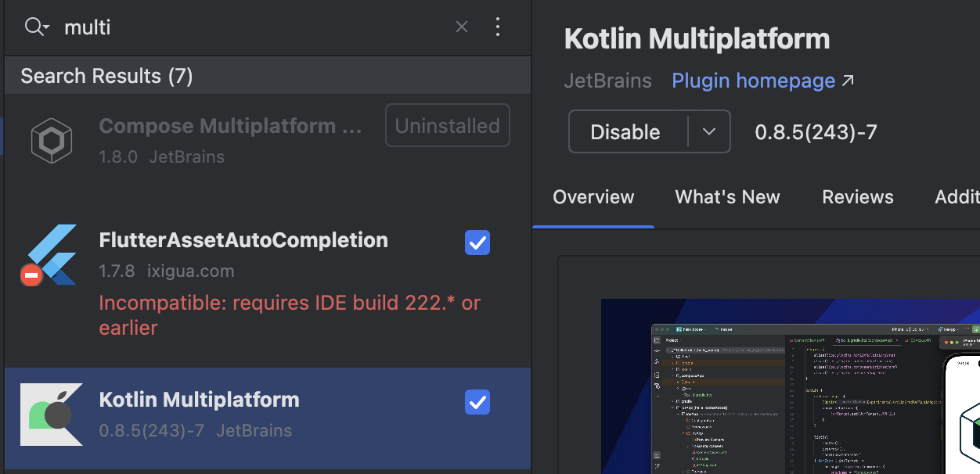Image resolution: width=980 pixels, height=474 pixels.
Task: Switch to the What's New tab
Action: (x=728, y=197)
